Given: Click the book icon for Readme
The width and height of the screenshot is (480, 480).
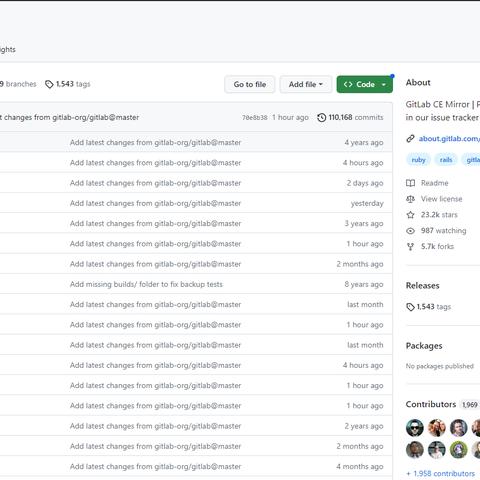Looking at the screenshot, I should pos(410,183).
